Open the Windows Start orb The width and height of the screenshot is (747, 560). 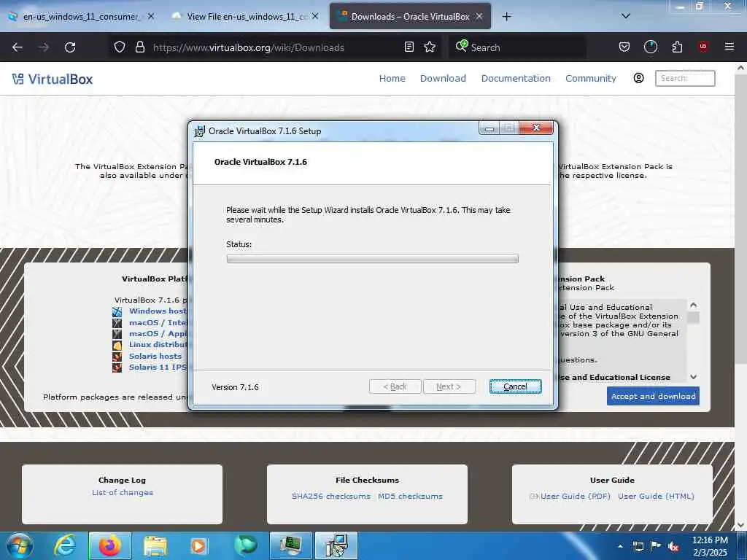(x=20, y=545)
